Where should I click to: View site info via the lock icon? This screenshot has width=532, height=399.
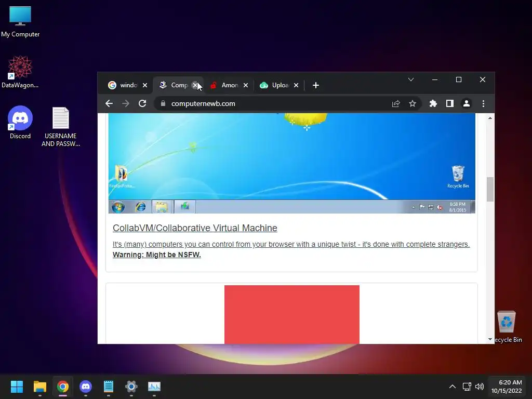pyautogui.click(x=163, y=103)
